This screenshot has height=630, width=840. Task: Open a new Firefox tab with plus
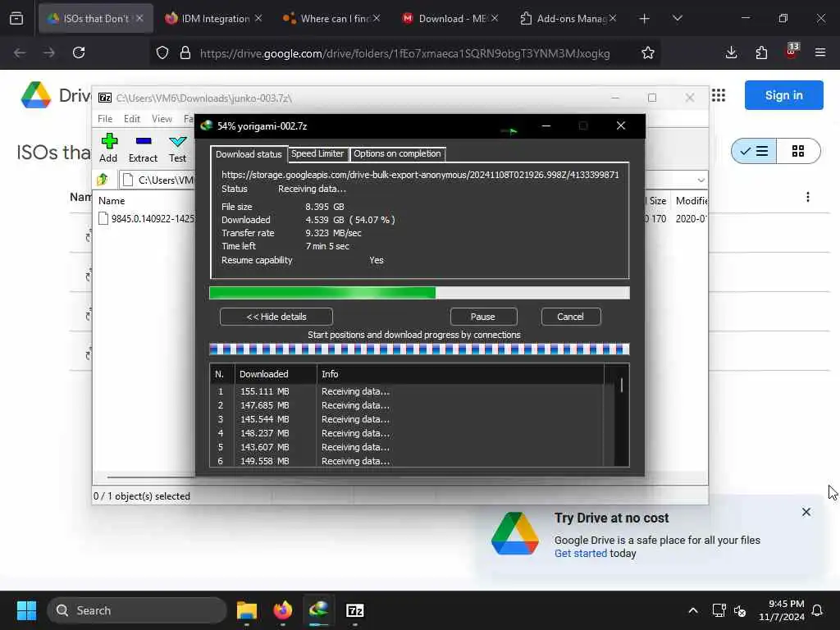coord(645,19)
